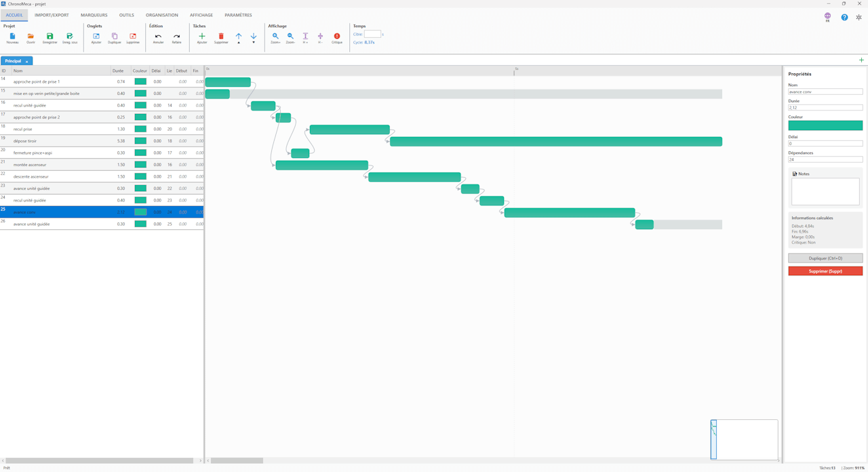Add a new task with green plus icon

[x=201, y=36]
